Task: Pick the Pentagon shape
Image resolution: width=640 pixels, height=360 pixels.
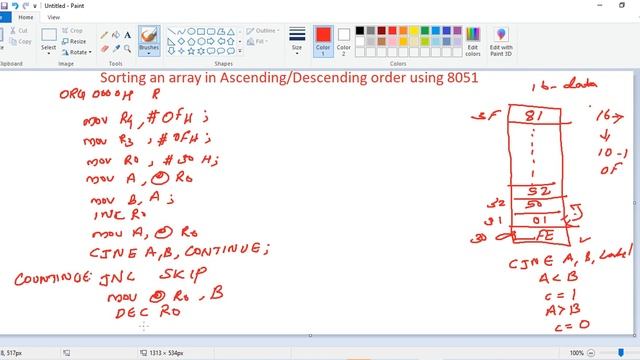Action: coord(191,42)
